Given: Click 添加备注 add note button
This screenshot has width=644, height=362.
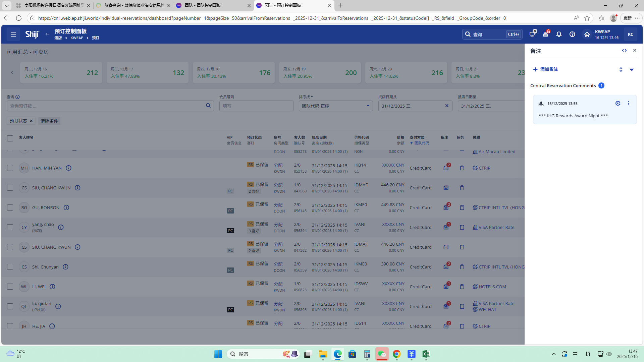Looking at the screenshot, I should 545,69.
